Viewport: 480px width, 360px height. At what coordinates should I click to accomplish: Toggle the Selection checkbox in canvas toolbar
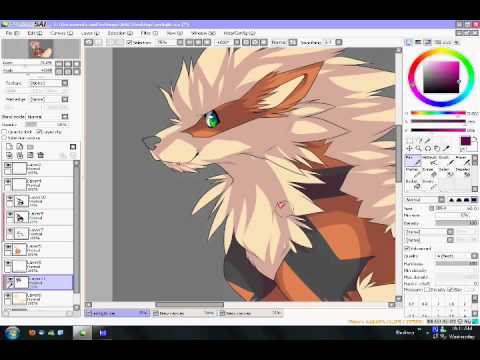pyautogui.click(x=130, y=42)
